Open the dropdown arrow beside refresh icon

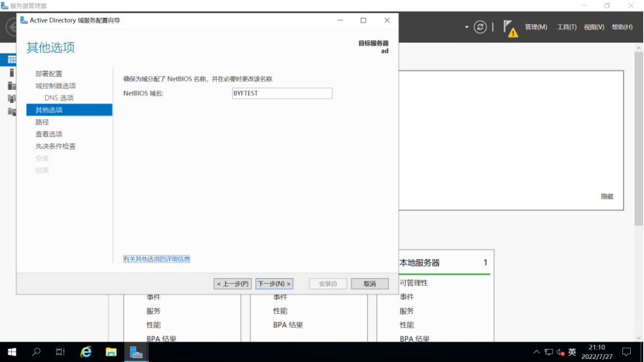pyautogui.click(x=467, y=27)
